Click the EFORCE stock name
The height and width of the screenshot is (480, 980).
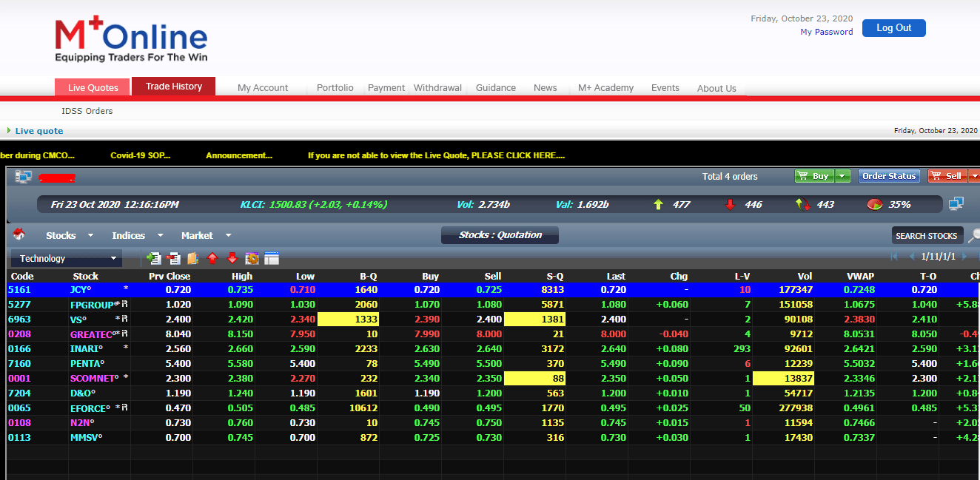point(90,408)
